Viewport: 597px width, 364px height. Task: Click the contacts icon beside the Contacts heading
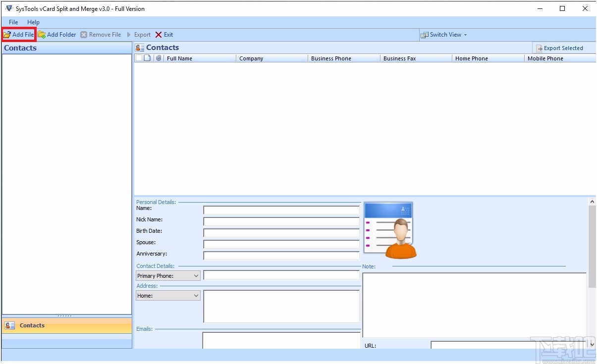click(x=140, y=47)
